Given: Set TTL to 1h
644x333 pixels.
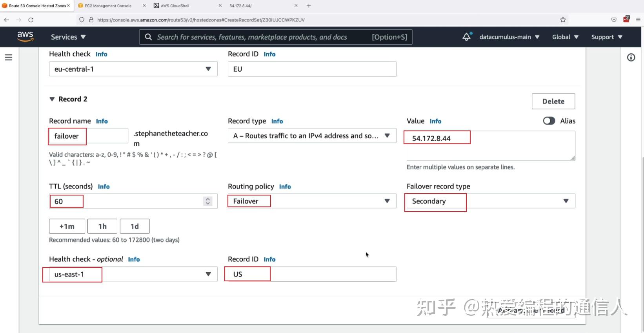Looking at the screenshot, I should 102,226.
